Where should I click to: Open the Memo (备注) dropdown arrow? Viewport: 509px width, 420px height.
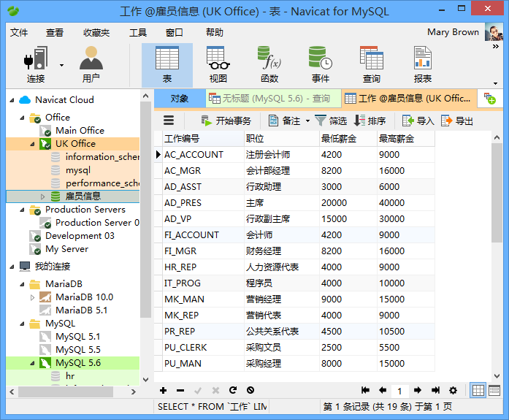[x=307, y=121]
